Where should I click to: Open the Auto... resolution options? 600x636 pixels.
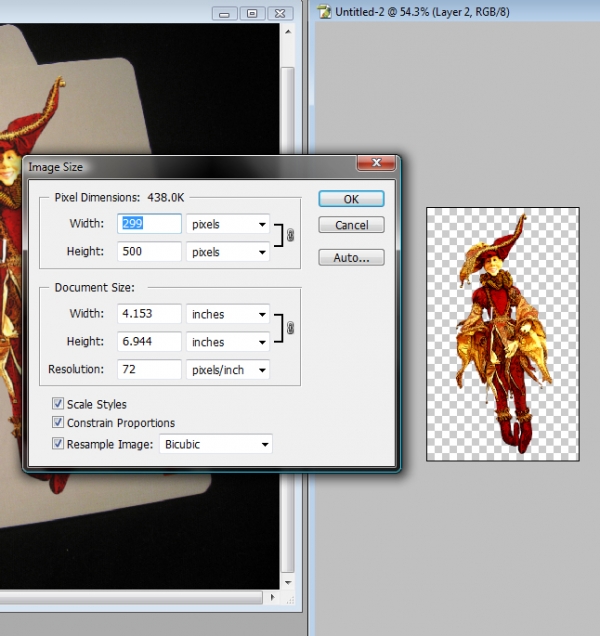click(351, 258)
